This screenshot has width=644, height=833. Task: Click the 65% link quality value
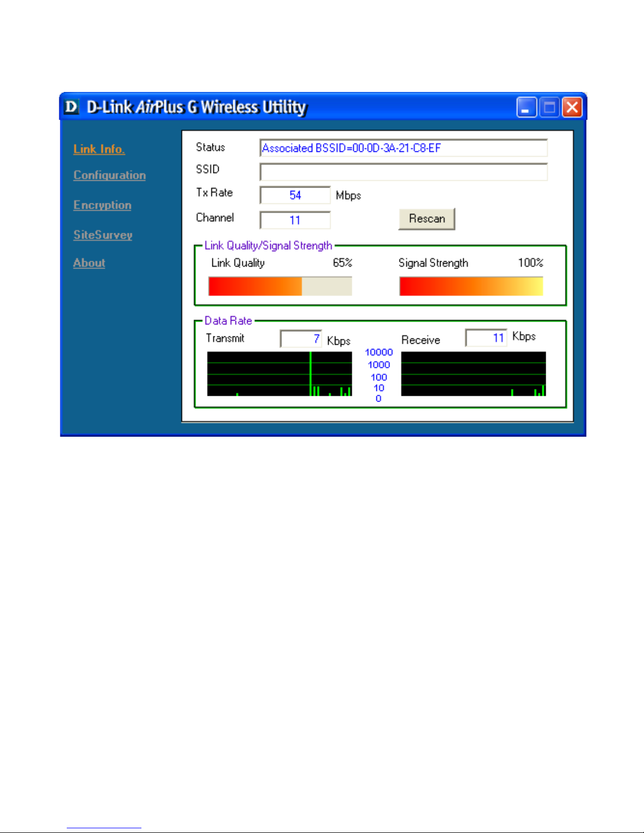[342, 263]
